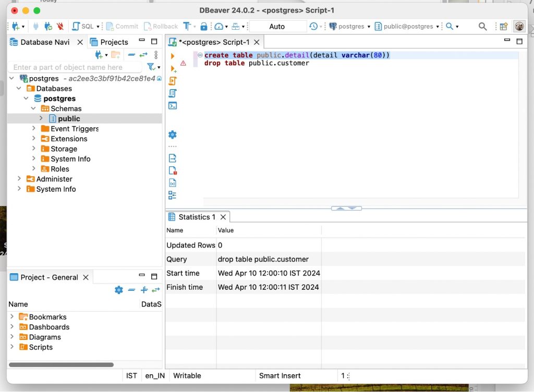This screenshot has height=392, width=534.
Task: Open the transaction log clock icon
Action: (x=313, y=26)
